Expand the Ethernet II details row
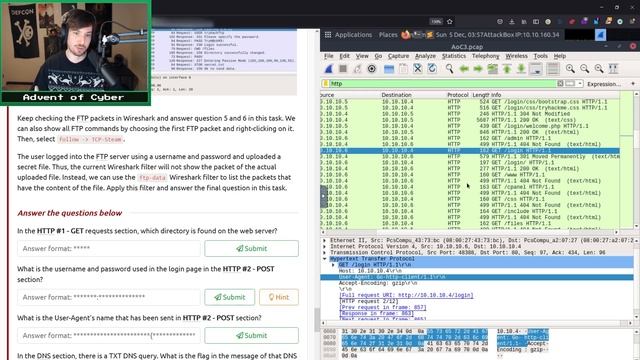The image size is (640, 360). (x=325, y=240)
